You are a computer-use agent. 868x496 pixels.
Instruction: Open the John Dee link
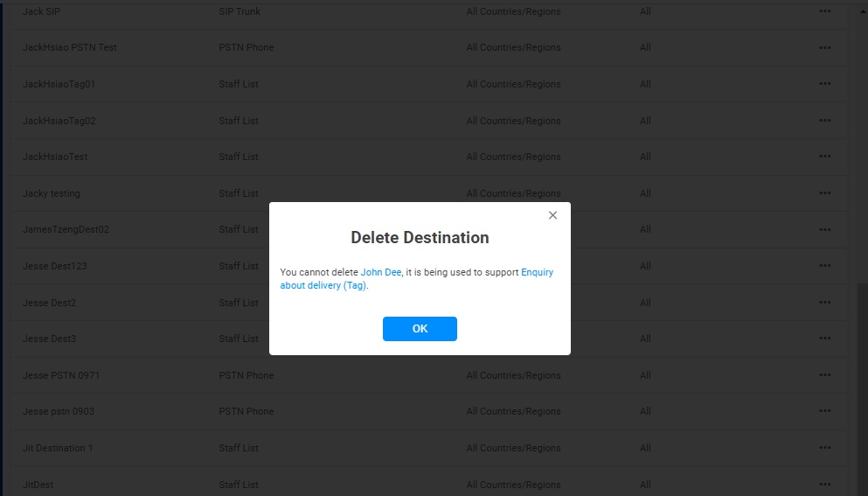click(381, 273)
